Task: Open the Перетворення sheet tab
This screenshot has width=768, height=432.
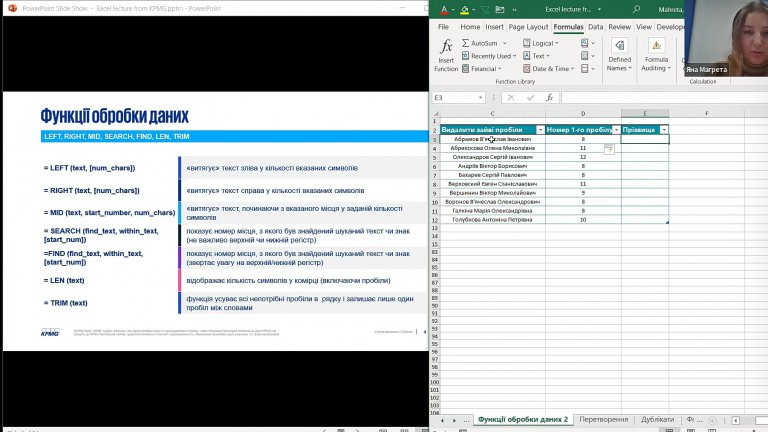Action: (x=603, y=419)
